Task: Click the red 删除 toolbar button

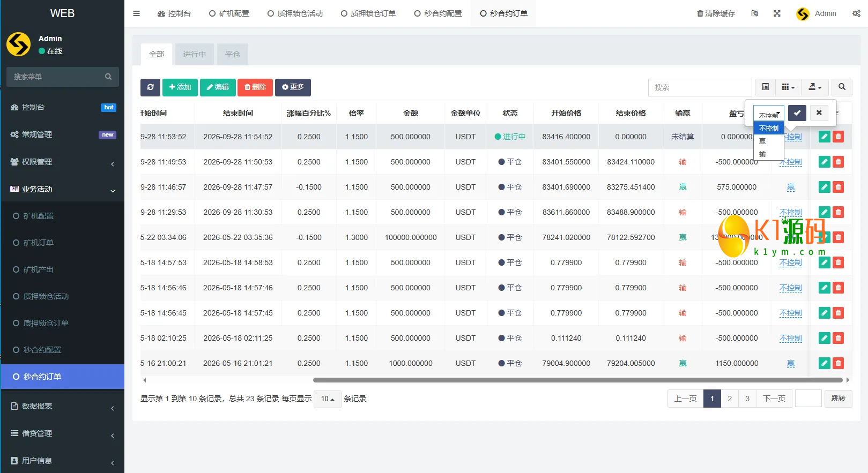Action: pos(255,87)
